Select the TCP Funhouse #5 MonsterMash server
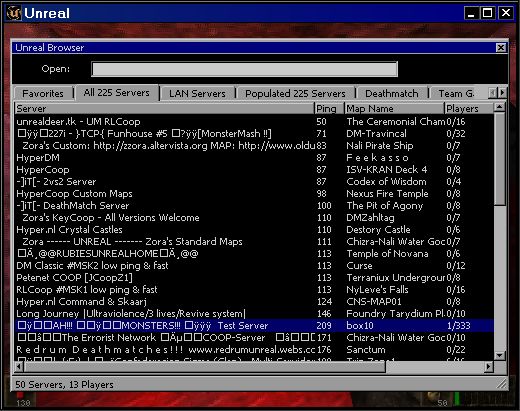This screenshot has width=520, height=411. [254, 134]
